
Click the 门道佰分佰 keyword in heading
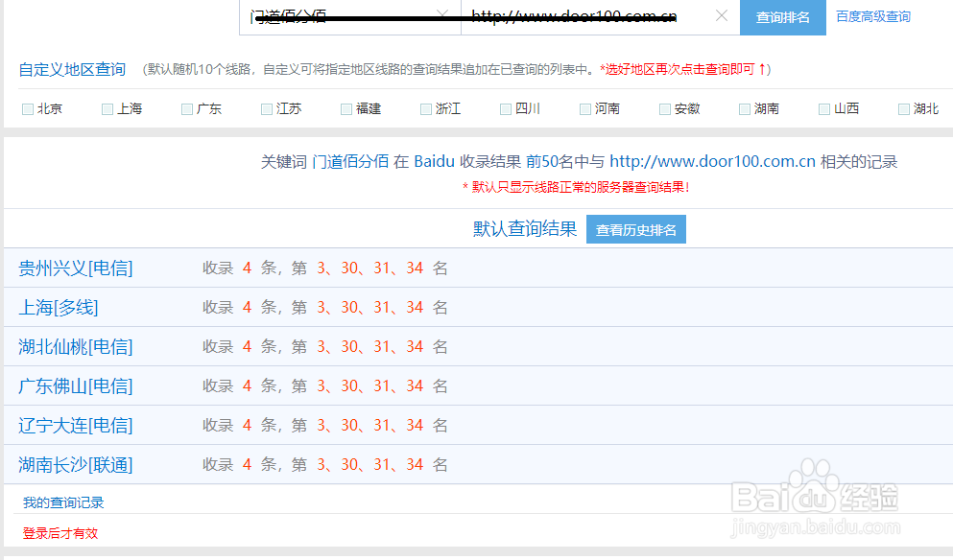pos(350,161)
